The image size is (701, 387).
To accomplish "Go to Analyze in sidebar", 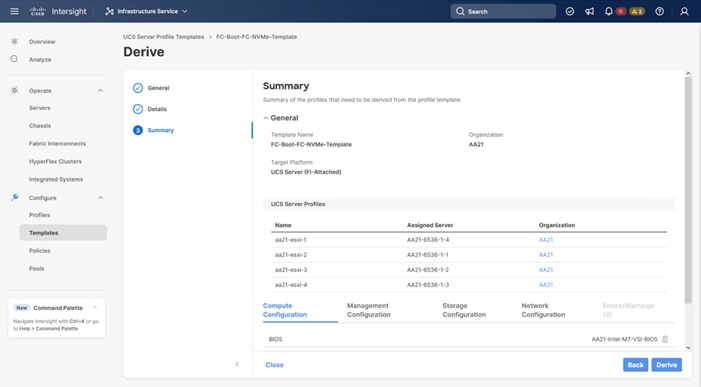I will [x=40, y=59].
